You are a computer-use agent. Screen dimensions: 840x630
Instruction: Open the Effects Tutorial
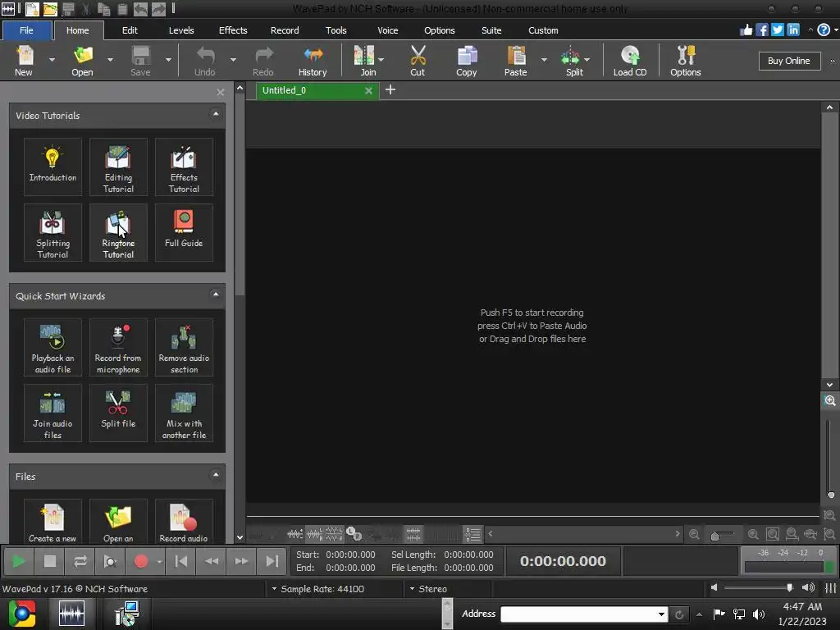tap(184, 167)
